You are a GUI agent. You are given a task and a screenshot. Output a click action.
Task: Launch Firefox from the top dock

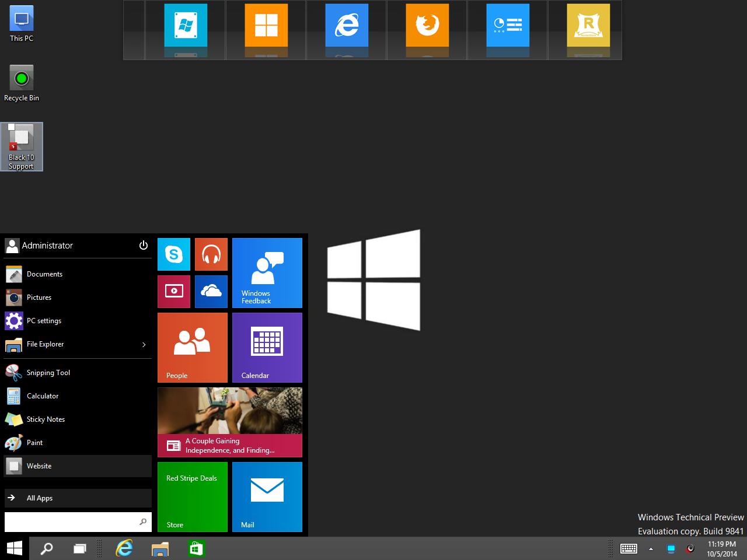click(427, 25)
